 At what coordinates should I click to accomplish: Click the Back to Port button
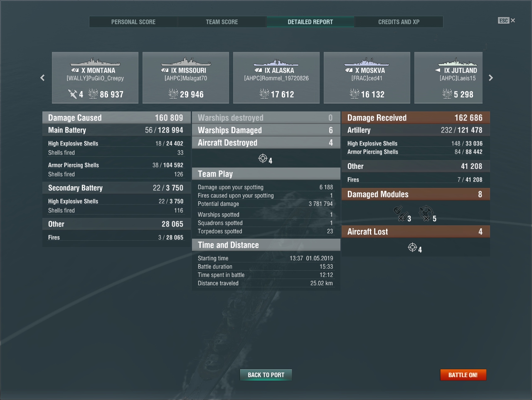[x=266, y=375]
